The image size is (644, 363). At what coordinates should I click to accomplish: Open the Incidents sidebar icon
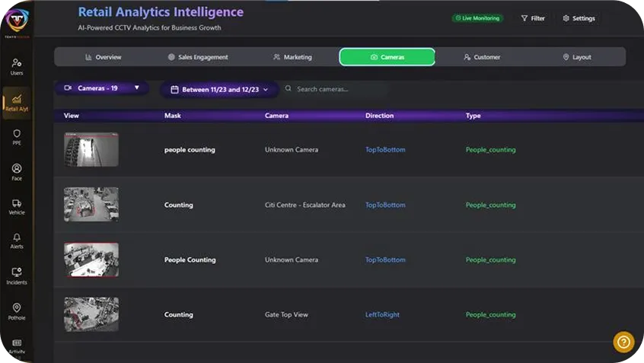pos(17,274)
